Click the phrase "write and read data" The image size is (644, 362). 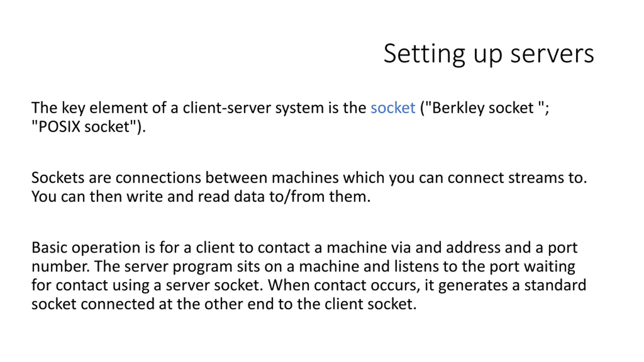tap(195, 197)
